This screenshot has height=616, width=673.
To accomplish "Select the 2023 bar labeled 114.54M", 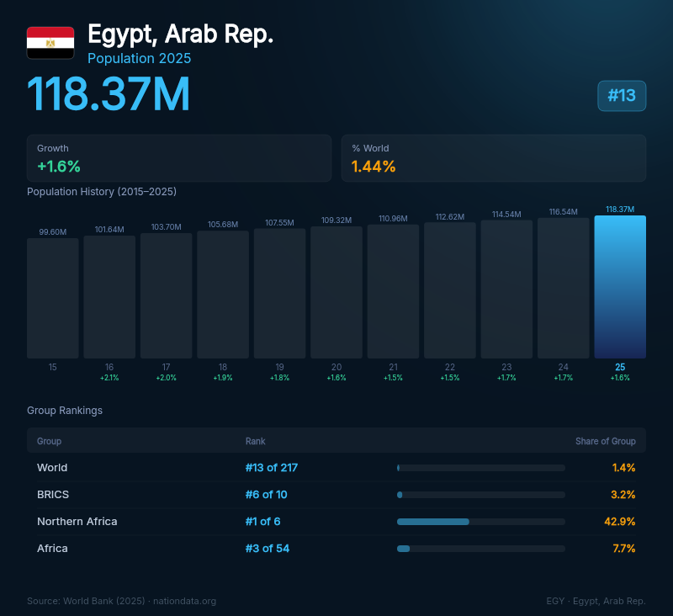I will [x=506, y=289].
